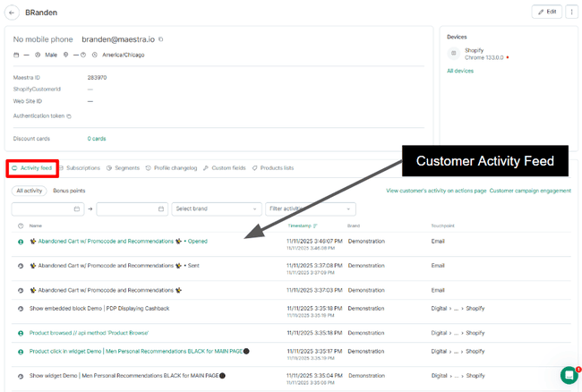Select Show embedded block Demo PDP Cashback row
This screenshot has height=392, width=582.
pos(99,309)
